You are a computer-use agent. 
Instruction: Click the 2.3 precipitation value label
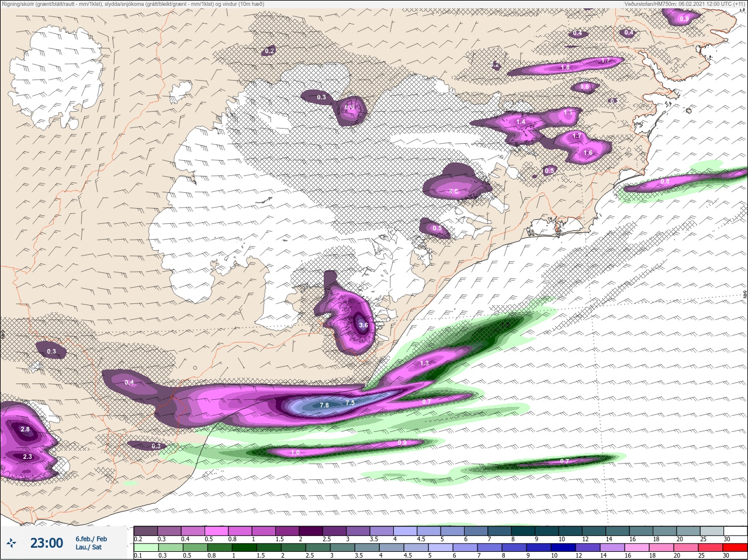[27, 457]
